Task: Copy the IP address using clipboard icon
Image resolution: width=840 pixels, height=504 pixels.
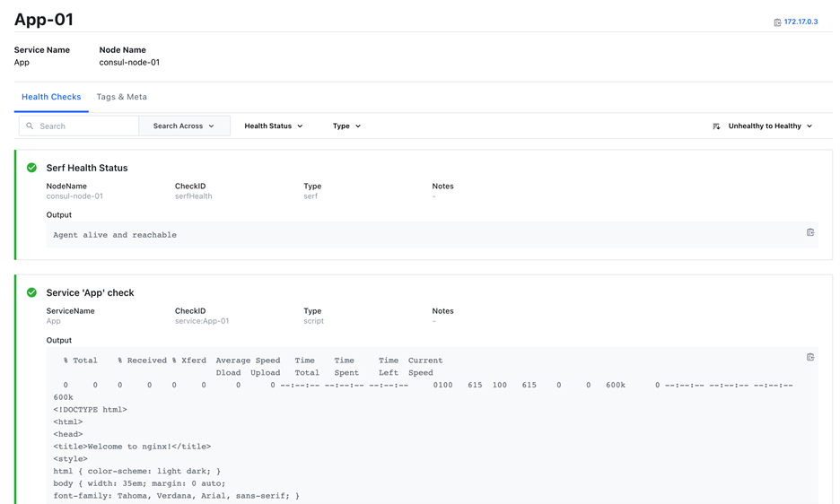Action: coord(777,22)
